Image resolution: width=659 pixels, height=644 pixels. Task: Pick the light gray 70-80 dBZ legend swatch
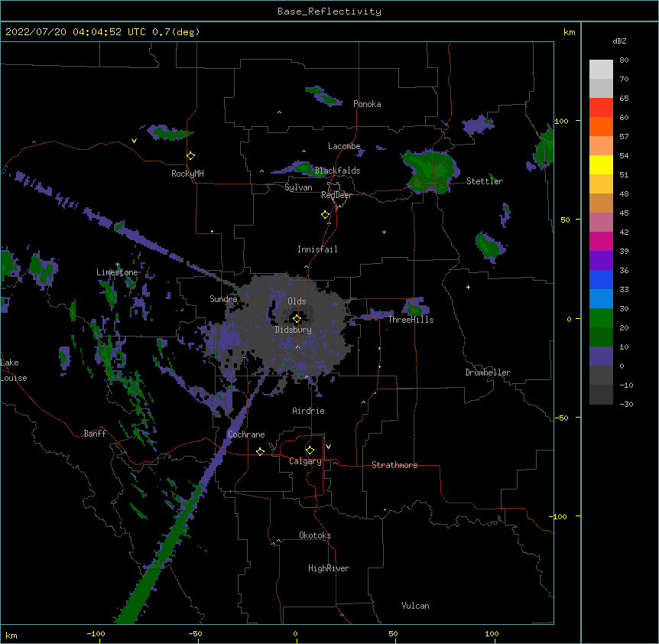601,70
